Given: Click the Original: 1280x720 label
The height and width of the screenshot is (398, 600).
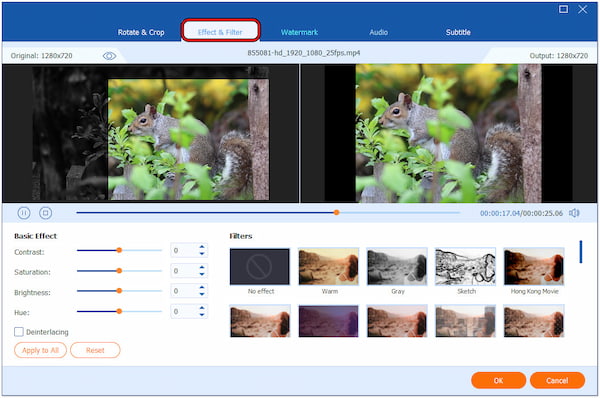Looking at the screenshot, I should point(41,55).
